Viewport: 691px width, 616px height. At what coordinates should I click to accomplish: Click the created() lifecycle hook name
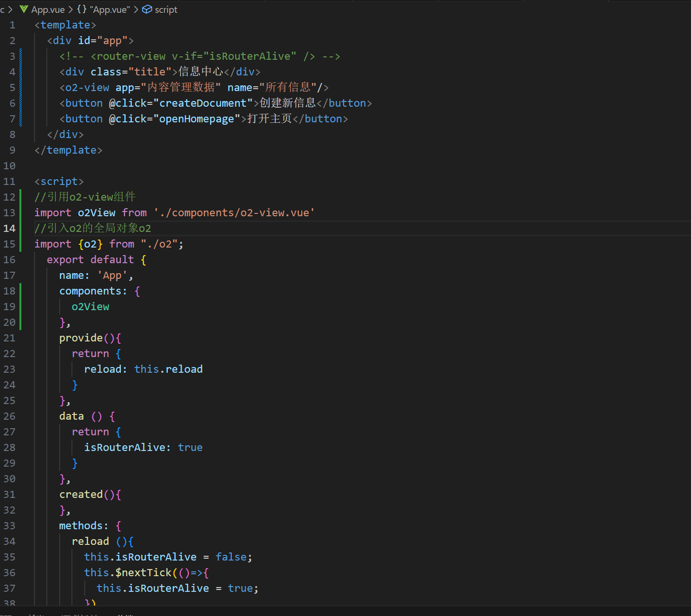[x=81, y=495]
